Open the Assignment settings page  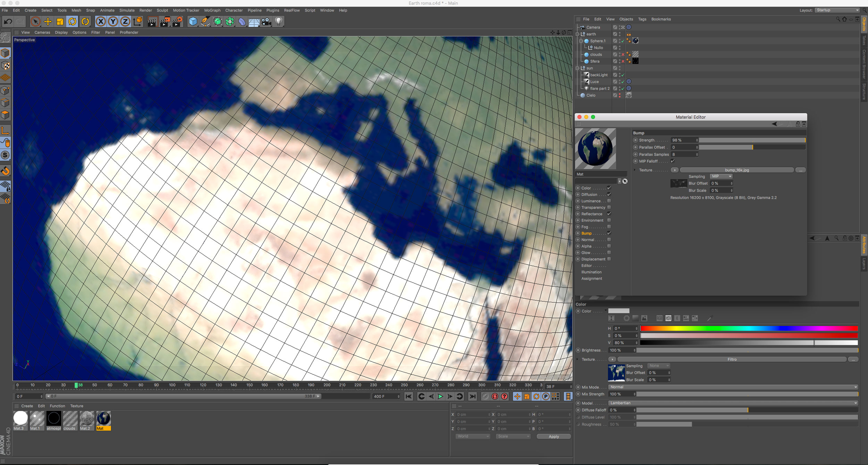(592, 278)
